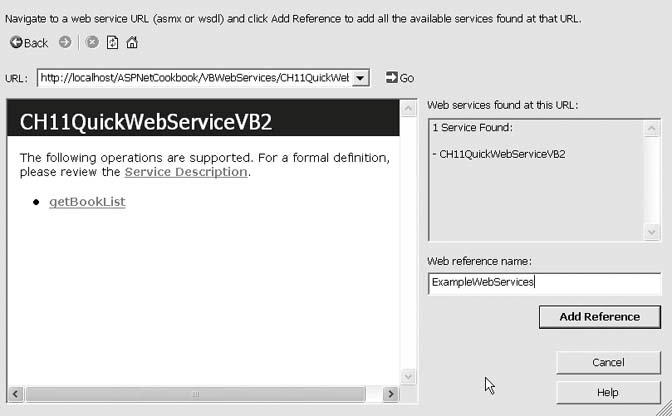Click the horizontal scrollbar thumb

point(195,394)
